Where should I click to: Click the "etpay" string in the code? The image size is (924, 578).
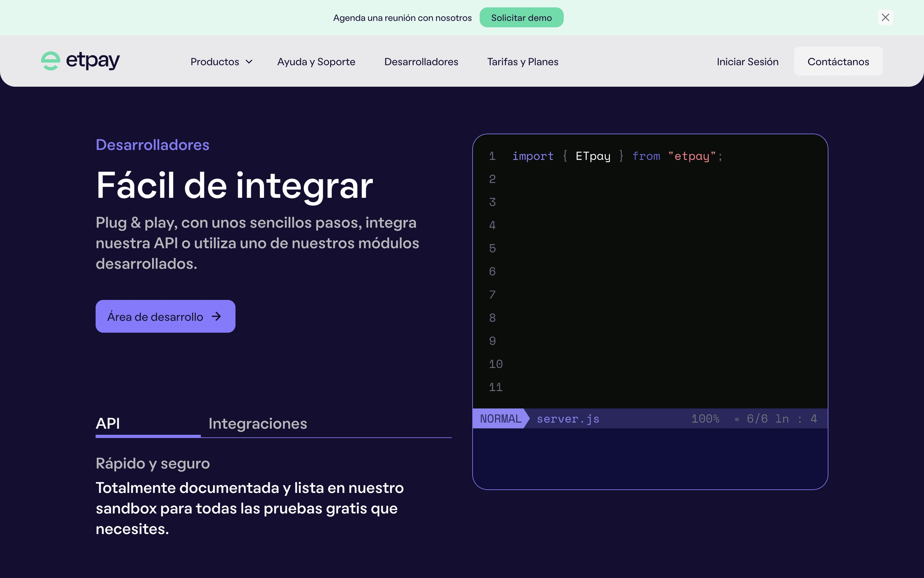click(x=691, y=156)
